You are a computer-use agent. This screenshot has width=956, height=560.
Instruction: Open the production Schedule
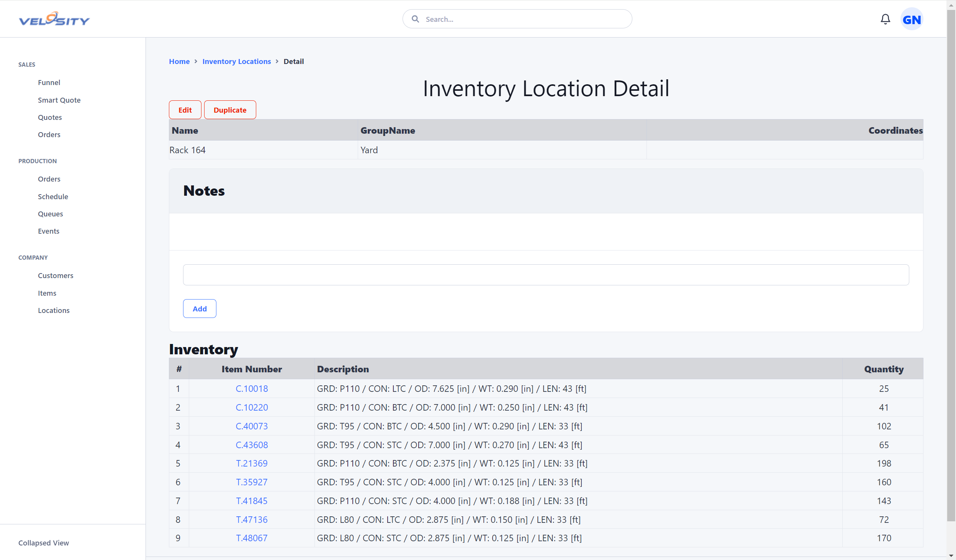tap(53, 196)
